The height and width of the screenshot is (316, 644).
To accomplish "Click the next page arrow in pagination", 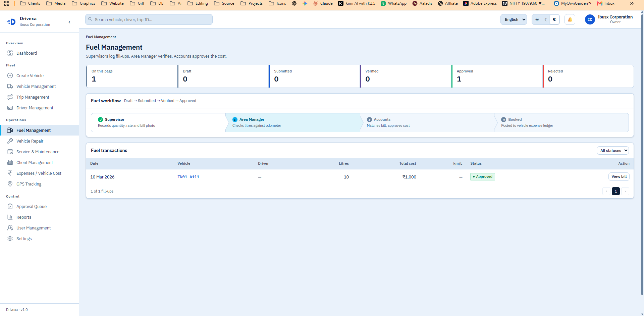I will click(625, 191).
